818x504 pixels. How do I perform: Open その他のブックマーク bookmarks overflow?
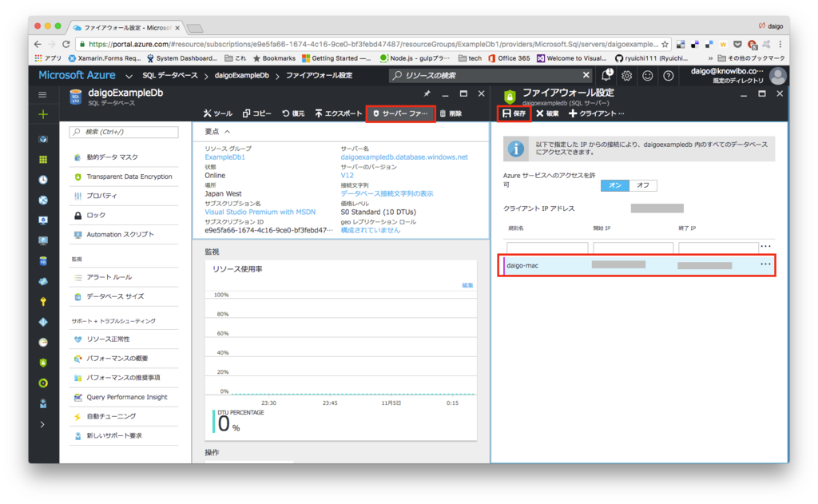tap(751, 58)
